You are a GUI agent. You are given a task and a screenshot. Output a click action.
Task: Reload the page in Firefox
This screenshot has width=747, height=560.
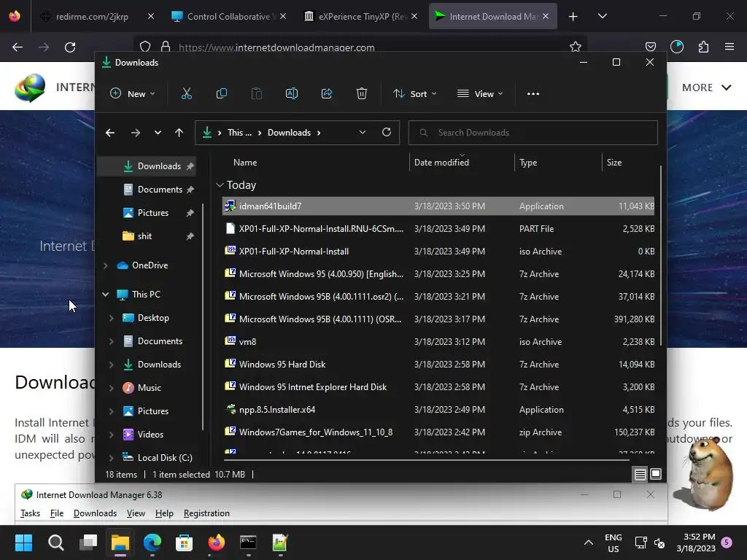(70, 47)
